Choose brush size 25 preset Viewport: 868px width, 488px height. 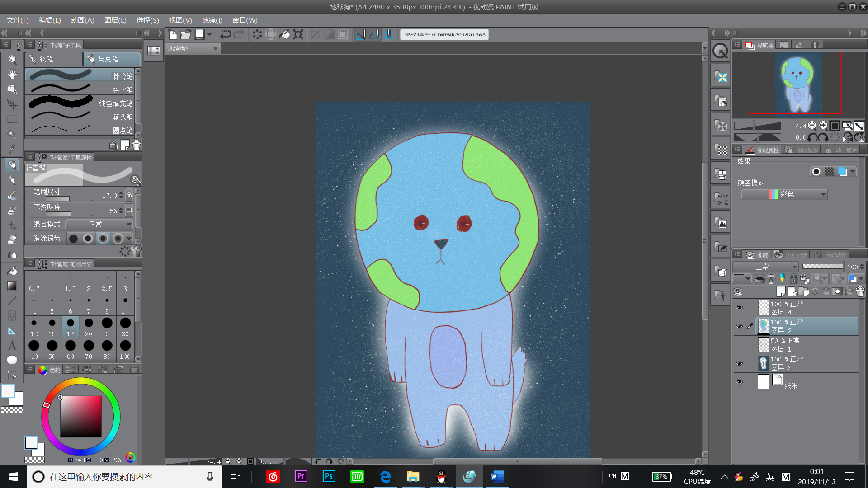[107, 326]
